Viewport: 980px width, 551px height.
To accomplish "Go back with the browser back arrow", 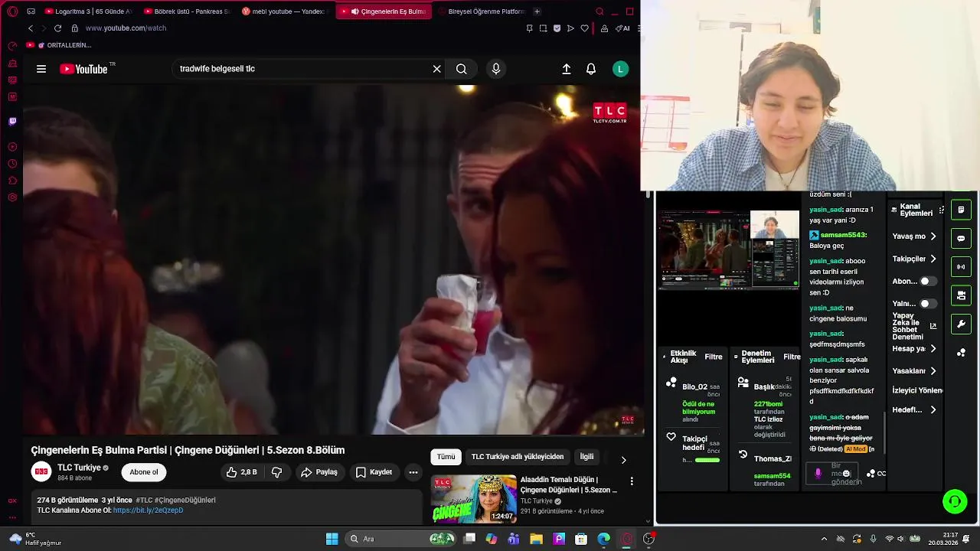I will (31, 28).
